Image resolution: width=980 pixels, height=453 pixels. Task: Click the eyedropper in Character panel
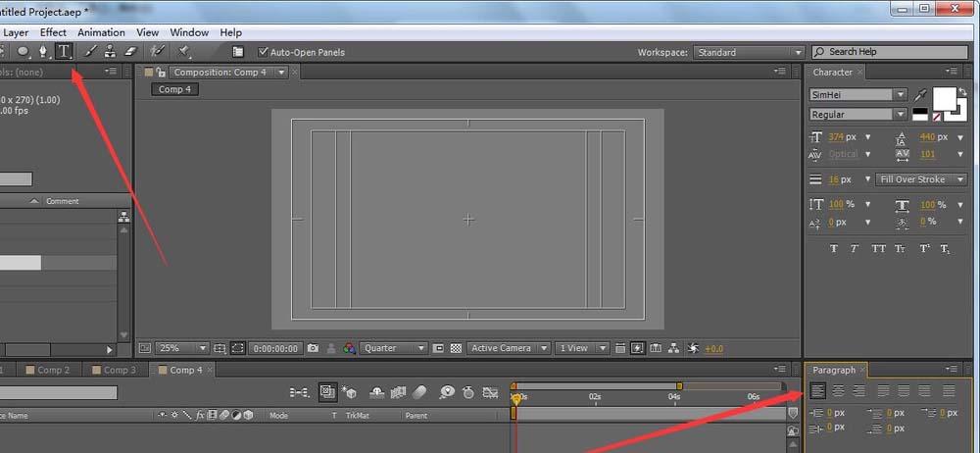(x=919, y=95)
